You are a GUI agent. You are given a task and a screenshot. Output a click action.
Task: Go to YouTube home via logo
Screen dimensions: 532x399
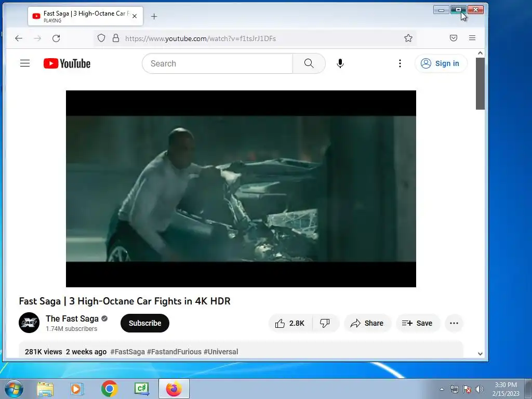pyautogui.click(x=67, y=63)
